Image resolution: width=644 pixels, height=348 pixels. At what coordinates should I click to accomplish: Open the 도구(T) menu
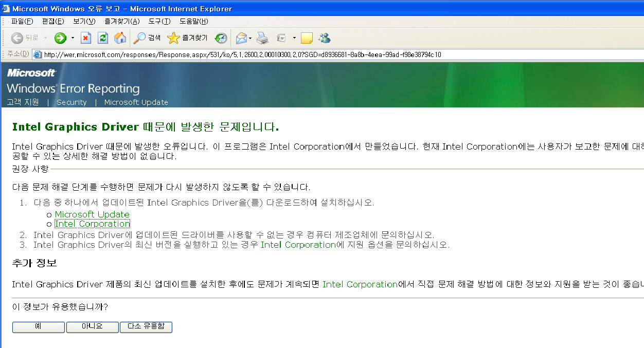pyautogui.click(x=159, y=21)
